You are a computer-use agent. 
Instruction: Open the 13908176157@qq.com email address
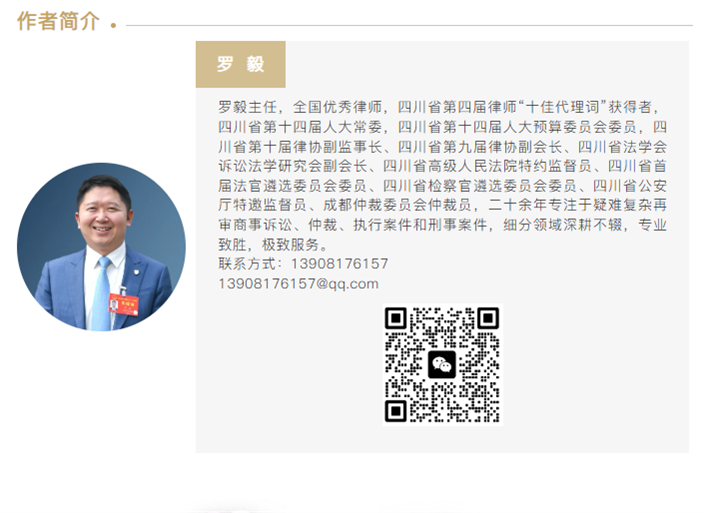coord(298,284)
